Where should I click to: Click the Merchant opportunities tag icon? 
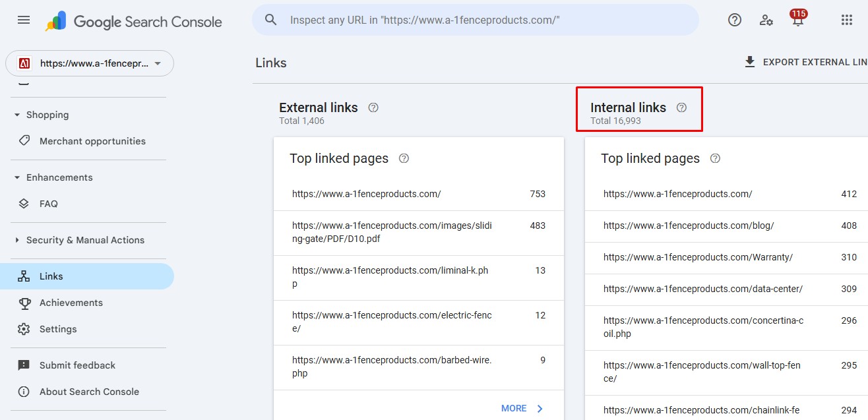tap(24, 140)
